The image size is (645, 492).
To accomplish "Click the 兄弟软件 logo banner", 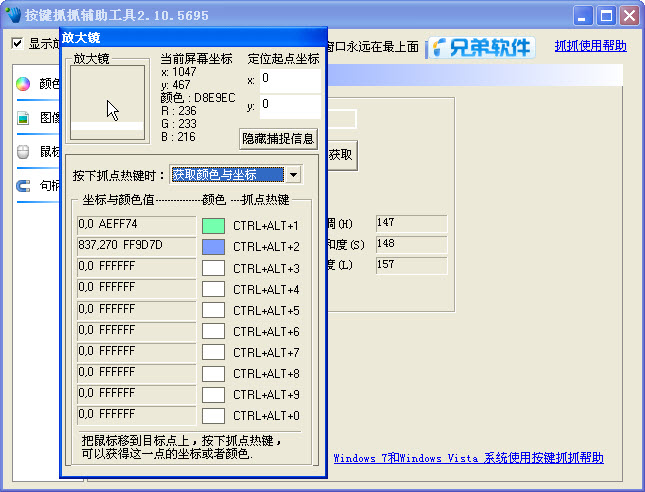I will click(481, 47).
